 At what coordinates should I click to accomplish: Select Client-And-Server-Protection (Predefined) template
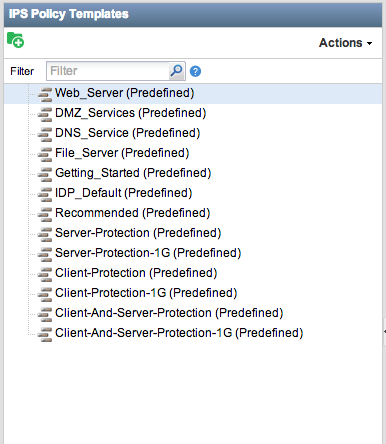click(169, 313)
